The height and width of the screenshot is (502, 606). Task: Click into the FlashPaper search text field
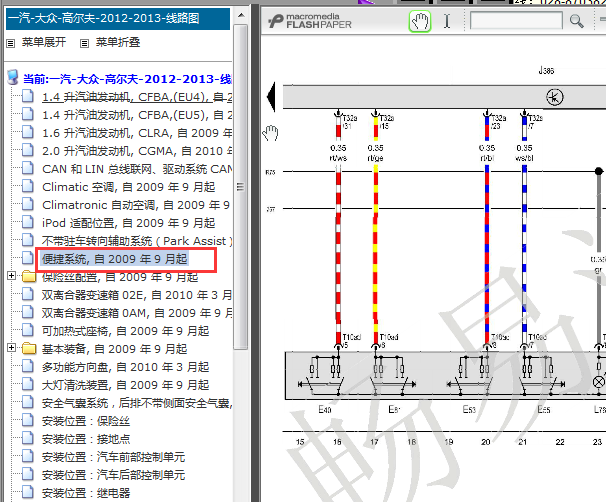tap(516, 20)
